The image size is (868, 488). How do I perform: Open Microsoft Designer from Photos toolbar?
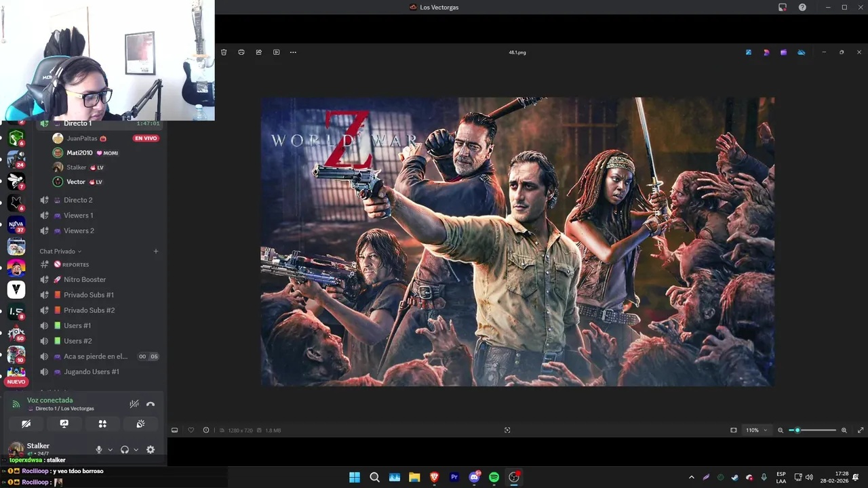[766, 52]
